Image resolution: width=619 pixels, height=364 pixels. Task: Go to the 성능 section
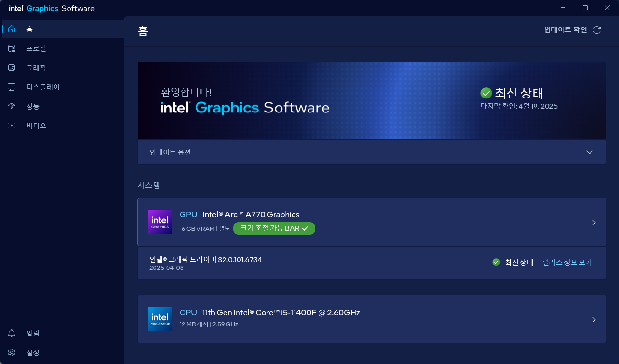63,106
